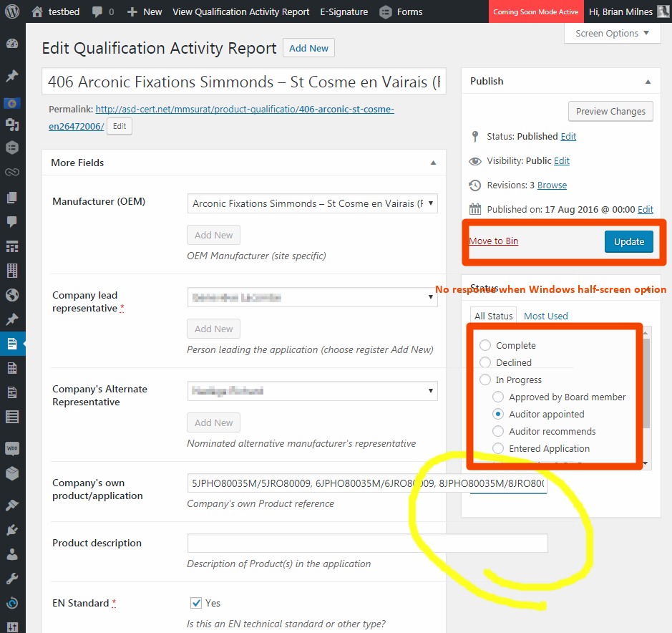Click the circular refresh icon in sidebar
This screenshot has height=633, width=672.
point(12,604)
